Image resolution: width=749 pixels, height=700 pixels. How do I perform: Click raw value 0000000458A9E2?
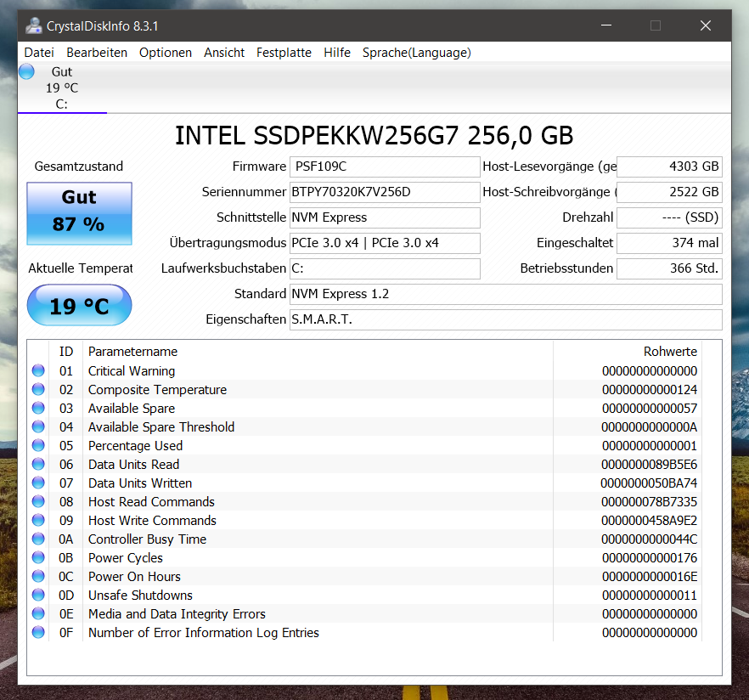pos(649,521)
